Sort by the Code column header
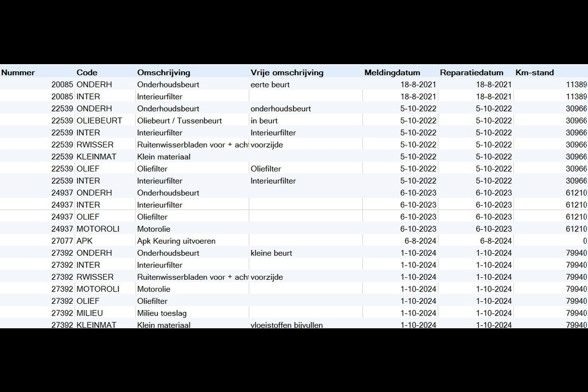 (x=87, y=73)
